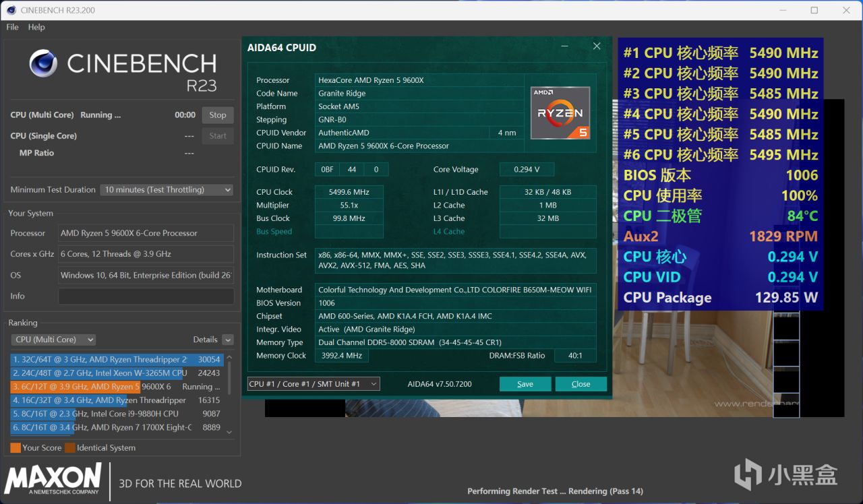Click the ranking list scroll-down arrow

click(x=229, y=432)
